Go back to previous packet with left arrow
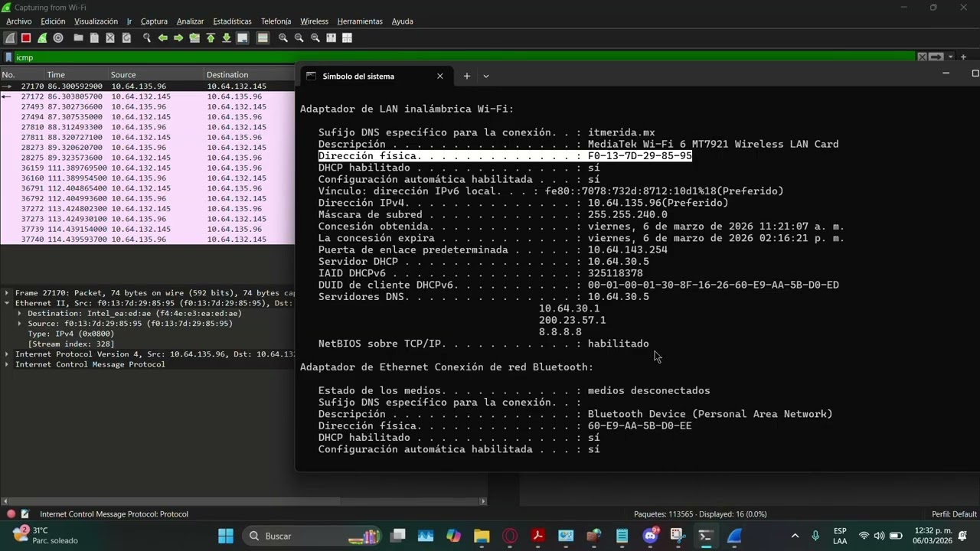The image size is (980, 551). pyautogui.click(x=163, y=37)
